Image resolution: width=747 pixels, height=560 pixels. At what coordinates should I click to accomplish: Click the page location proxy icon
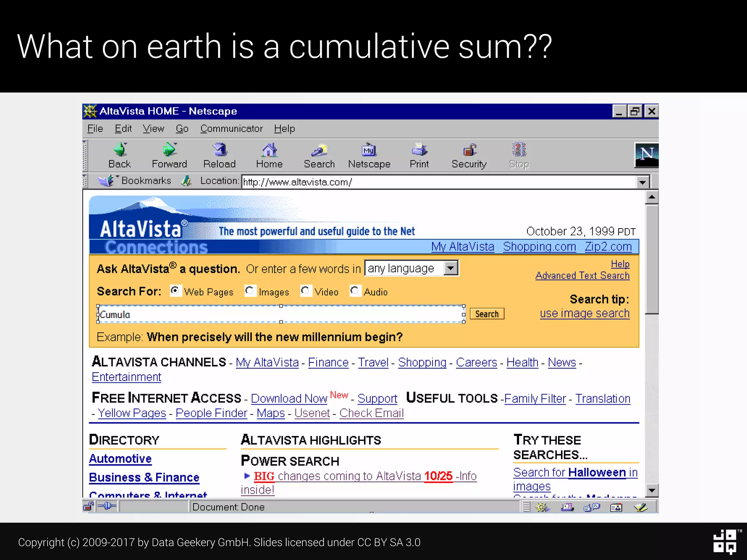click(x=186, y=181)
